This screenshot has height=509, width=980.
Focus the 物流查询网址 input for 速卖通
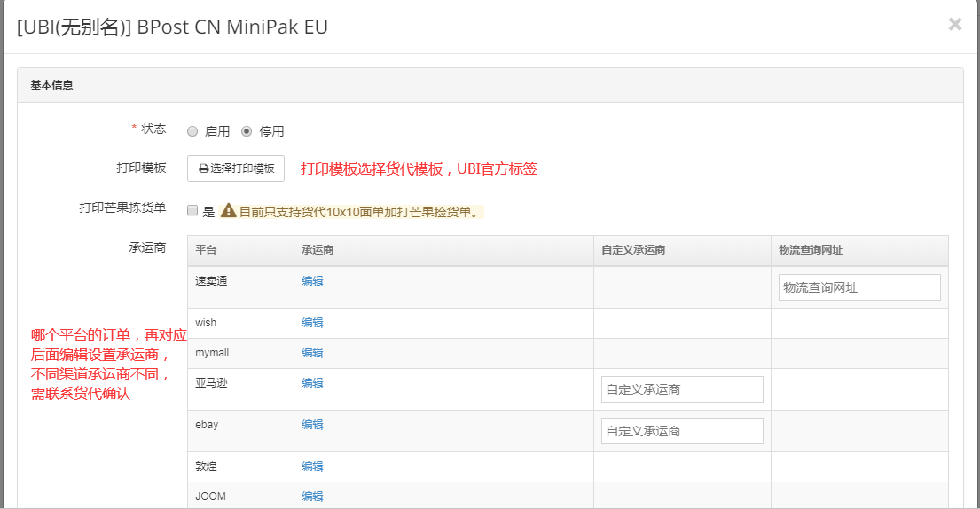tap(858, 287)
